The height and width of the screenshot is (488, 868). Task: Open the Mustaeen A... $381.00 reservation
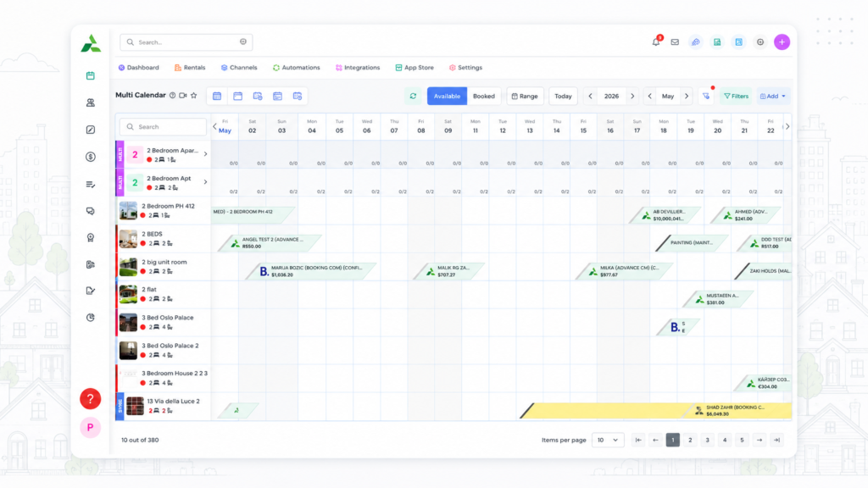click(719, 299)
